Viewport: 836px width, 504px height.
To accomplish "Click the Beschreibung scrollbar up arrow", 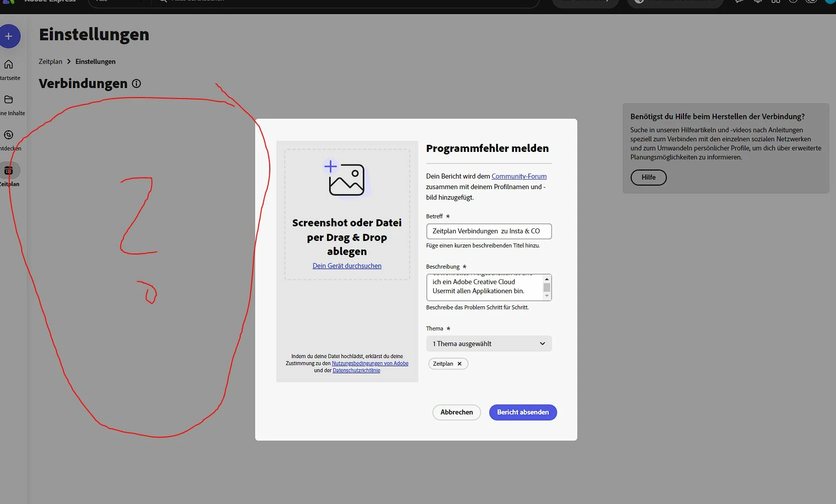I will tap(547, 279).
